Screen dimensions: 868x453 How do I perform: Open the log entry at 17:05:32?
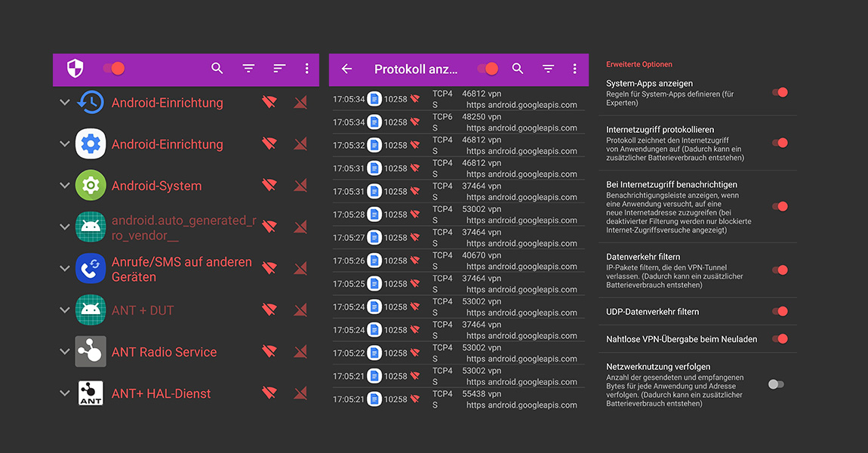(x=458, y=145)
